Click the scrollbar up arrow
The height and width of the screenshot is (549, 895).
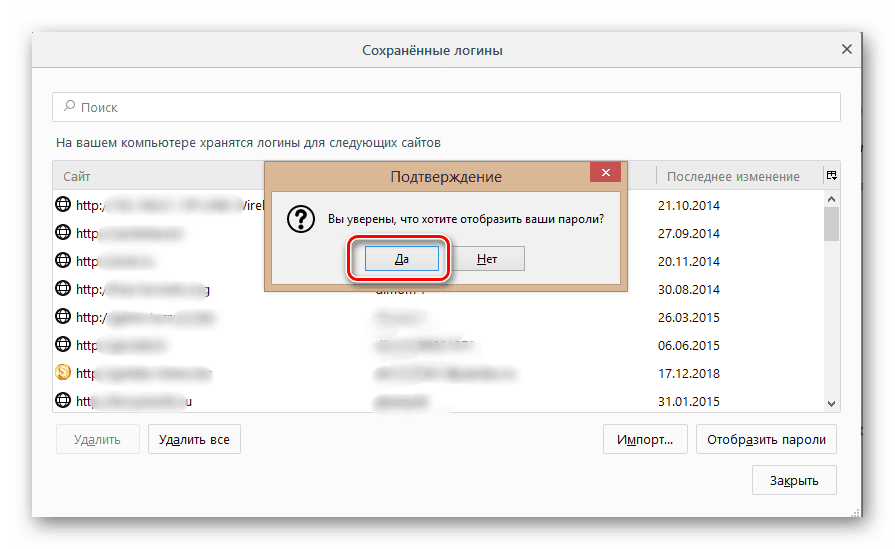click(832, 199)
